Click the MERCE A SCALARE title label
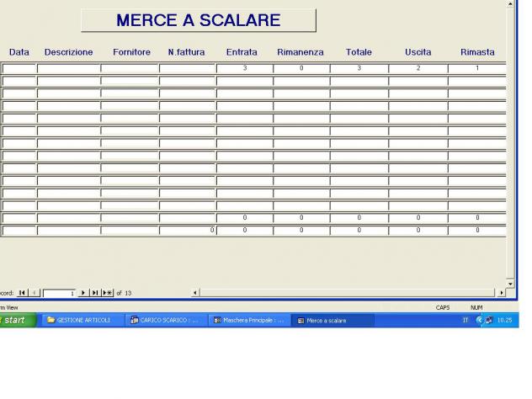The image size is (532, 399). click(199, 20)
